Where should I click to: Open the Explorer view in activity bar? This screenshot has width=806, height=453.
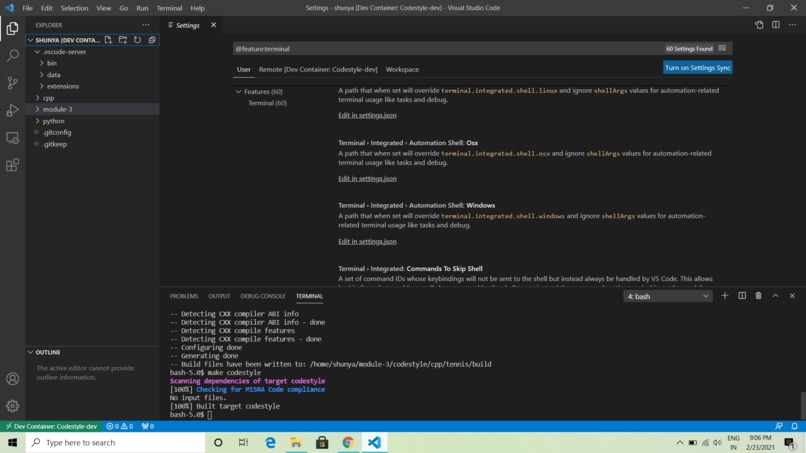12,28
